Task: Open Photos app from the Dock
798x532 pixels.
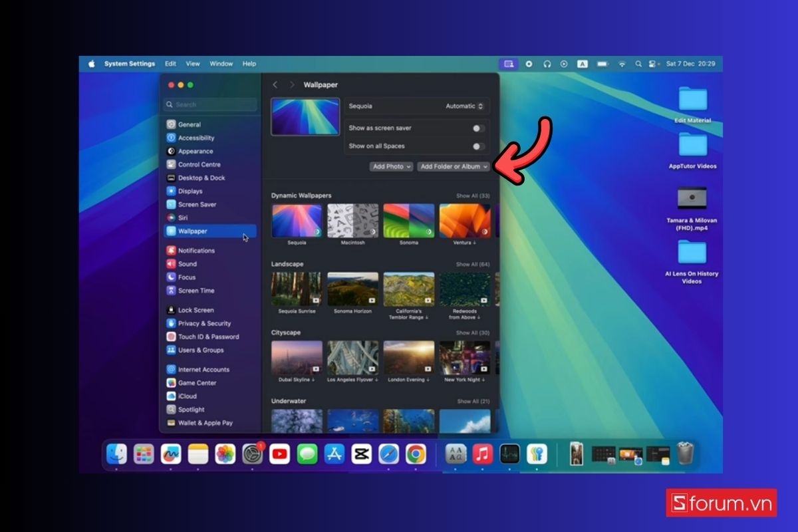Action: [225, 454]
